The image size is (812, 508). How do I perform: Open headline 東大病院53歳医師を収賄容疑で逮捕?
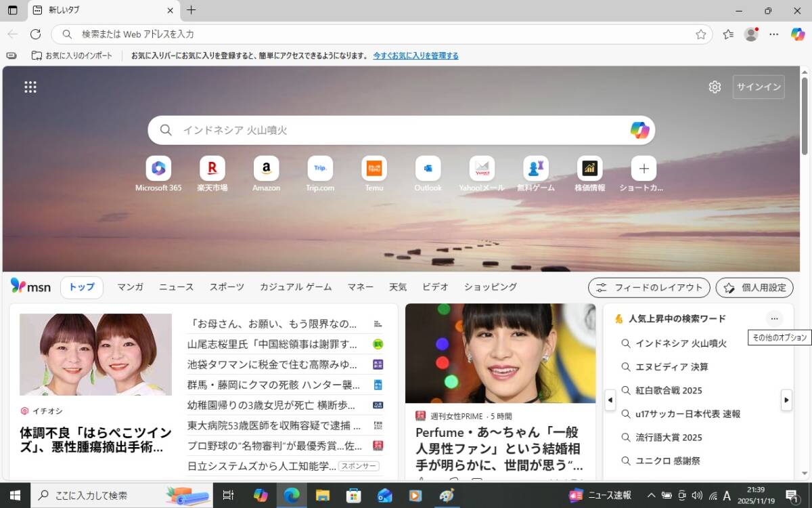pyautogui.click(x=274, y=425)
